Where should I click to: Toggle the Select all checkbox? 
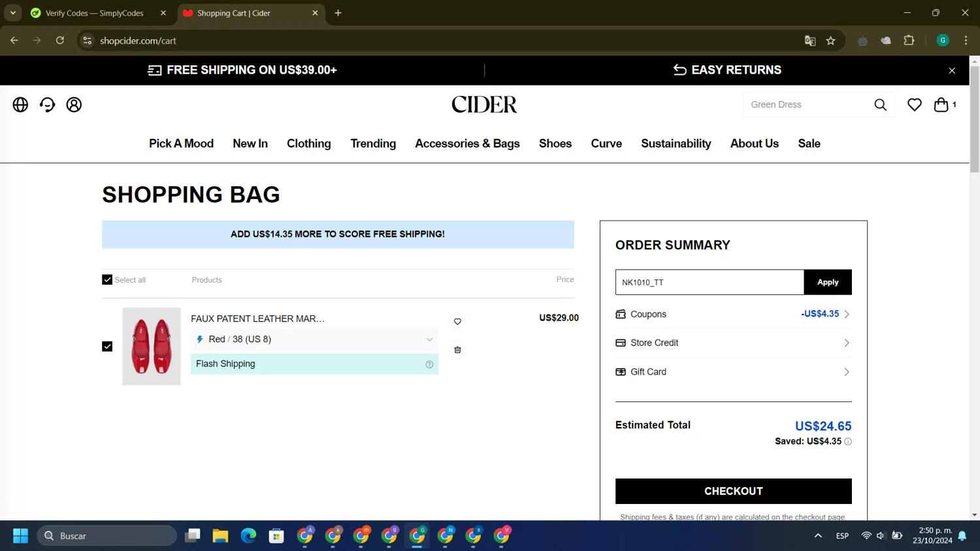[x=107, y=279]
